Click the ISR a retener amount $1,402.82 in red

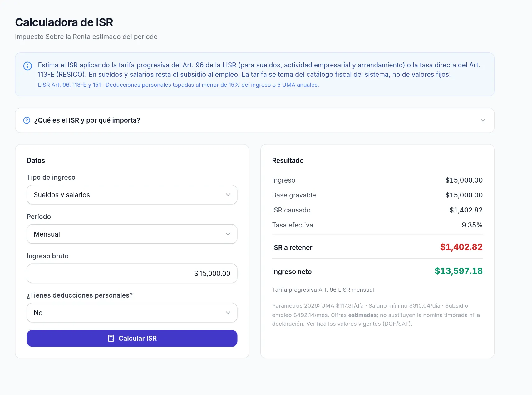tap(461, 247)
